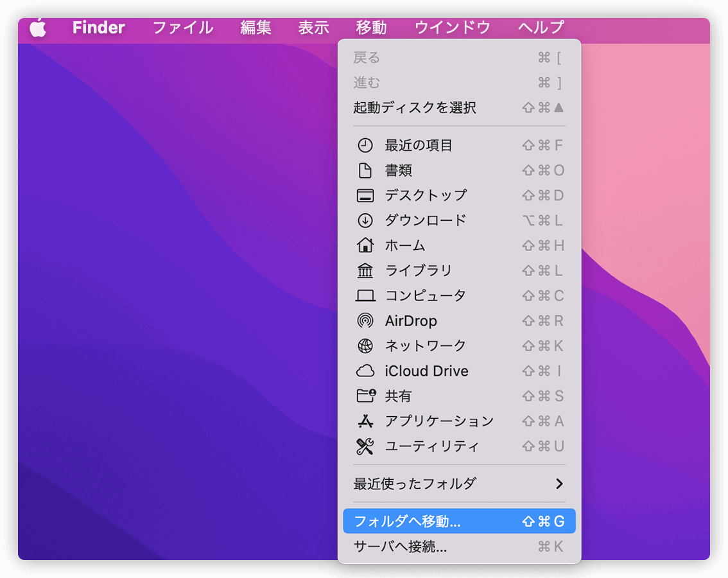Click the ⌥⌘L shortcut beside ダウンロード
The image size is (728, 578).
[x=542, y=220]
